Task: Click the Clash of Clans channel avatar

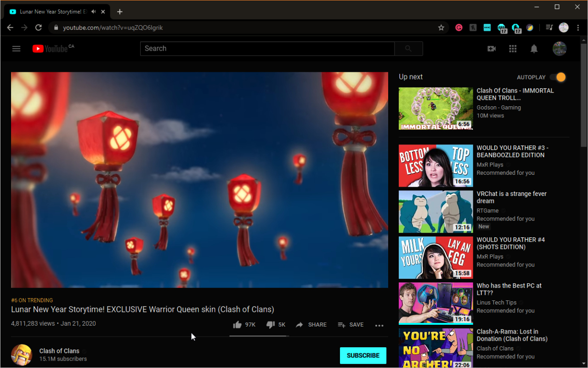Action: click(22, 355)
